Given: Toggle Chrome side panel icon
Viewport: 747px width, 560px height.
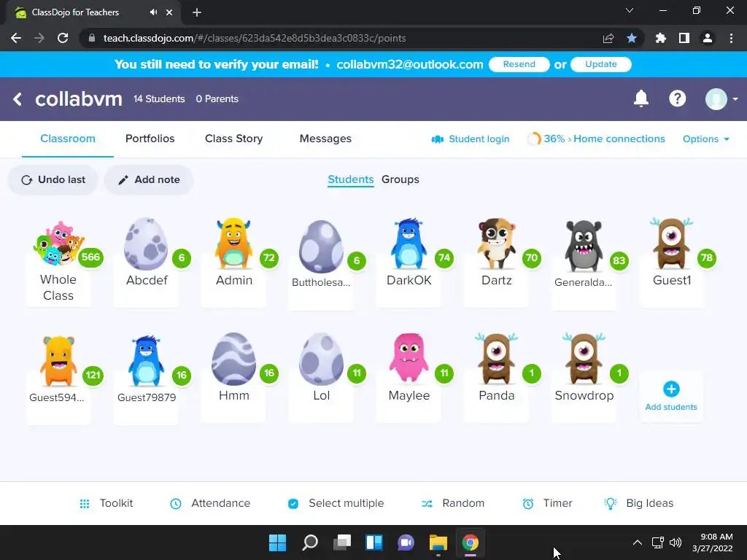Looking at the screenshot, I should click(684, 38).
